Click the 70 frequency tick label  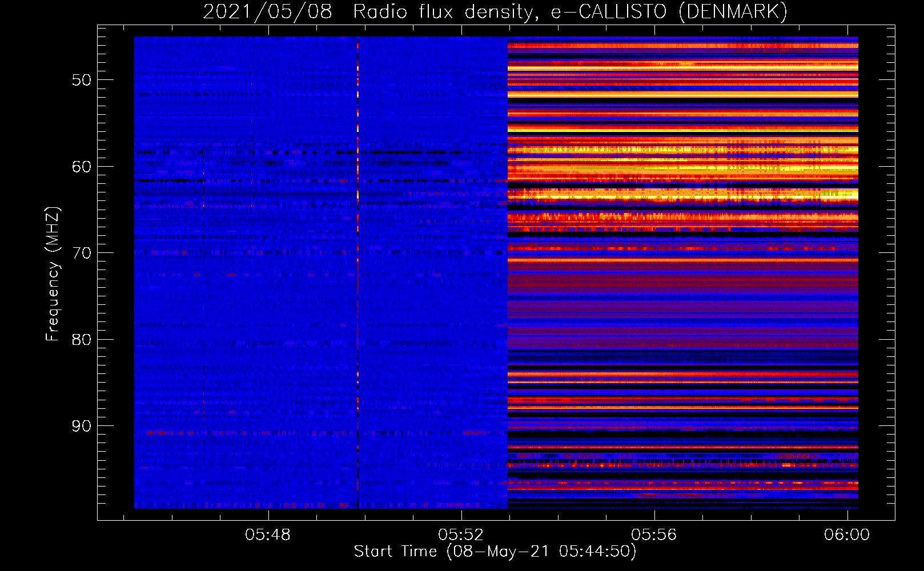tap(82, 253)
